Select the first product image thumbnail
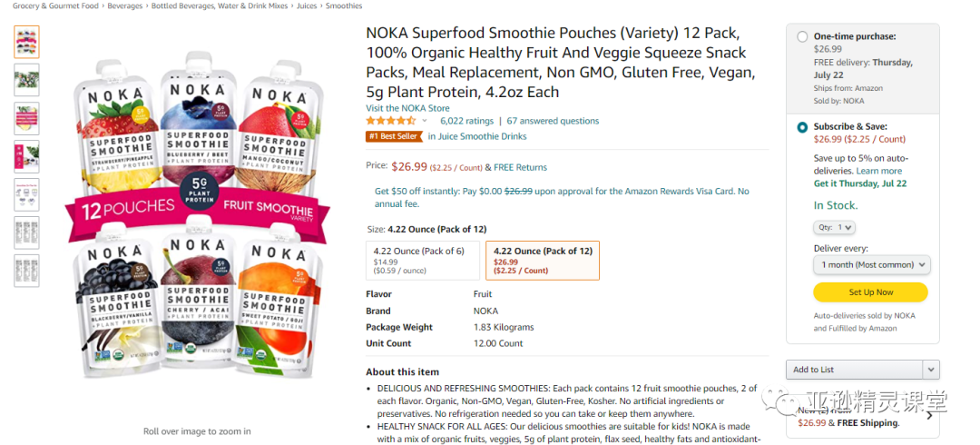Screen dimensions: 980x445 click(x=26, y=42)
